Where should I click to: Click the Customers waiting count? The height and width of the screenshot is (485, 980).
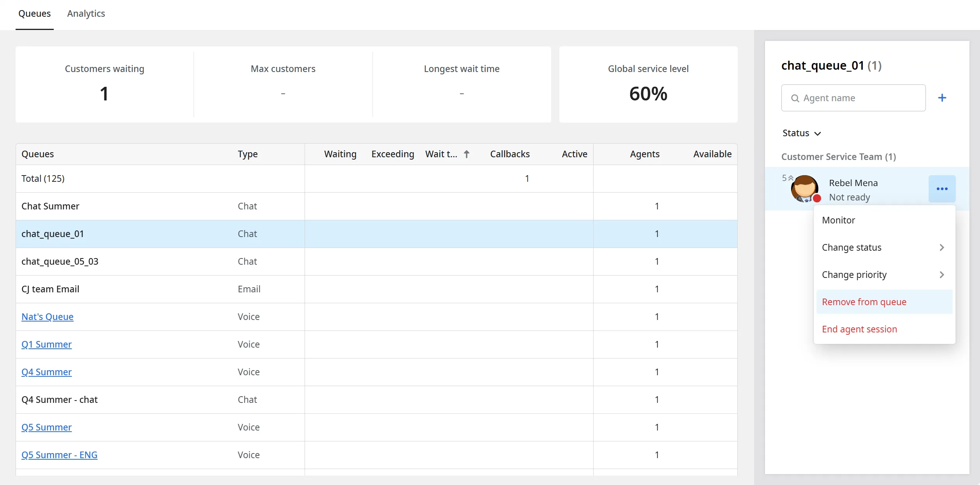click(x=104, y=94)
